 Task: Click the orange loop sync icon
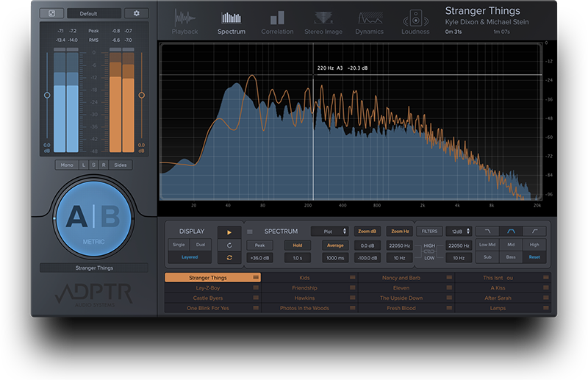[x=229, y=257]
